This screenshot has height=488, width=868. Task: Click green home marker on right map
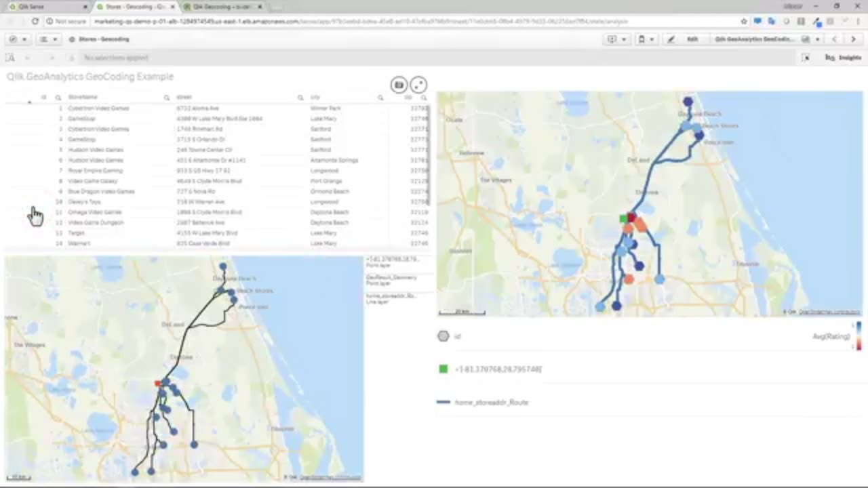[623, 218]
